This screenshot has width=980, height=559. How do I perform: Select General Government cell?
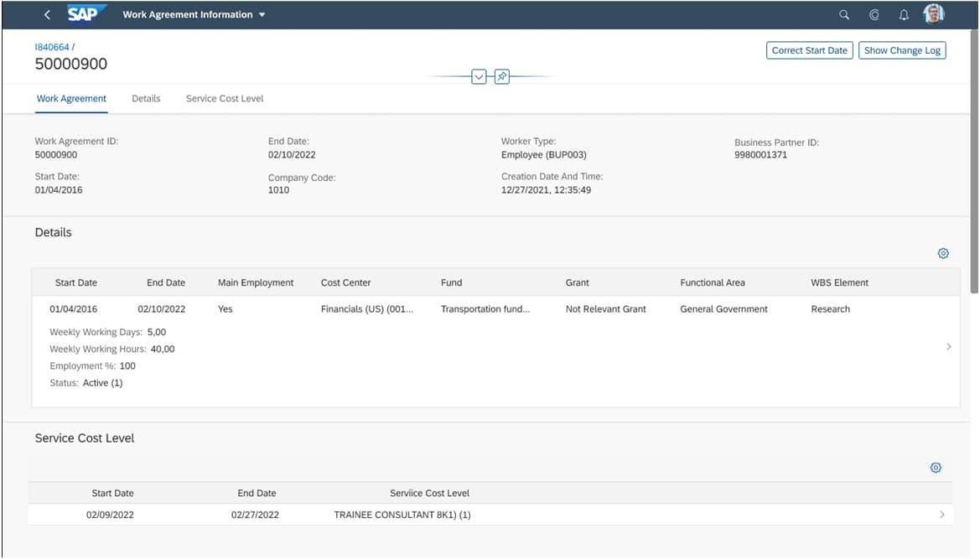pos(723,309)
